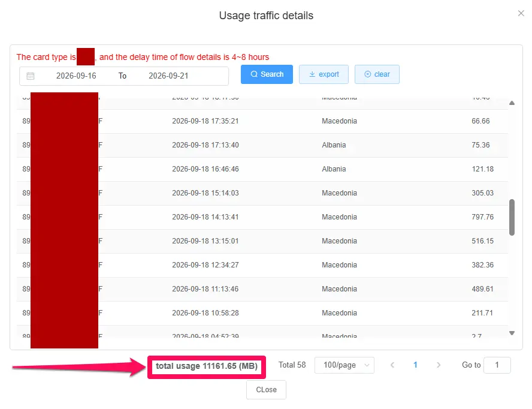Viewport: 532px width, 409px height.
Task: Click Albania in the 17:13:40 row
Action: pyautogui.click(x=334, y=145)
